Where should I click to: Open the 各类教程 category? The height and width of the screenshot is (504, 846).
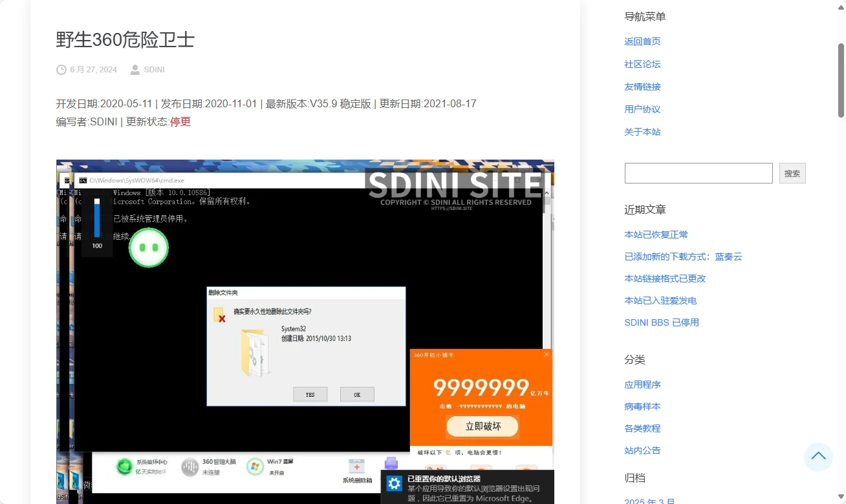tap(642, 428)
